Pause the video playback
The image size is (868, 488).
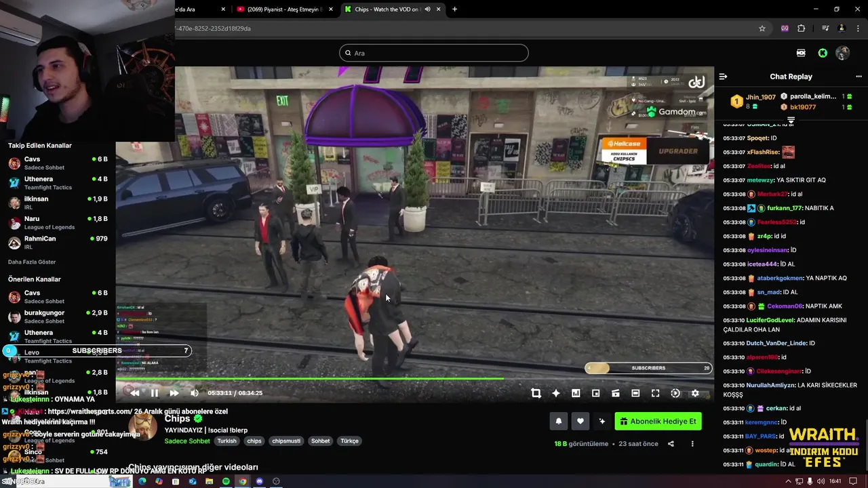155,393
